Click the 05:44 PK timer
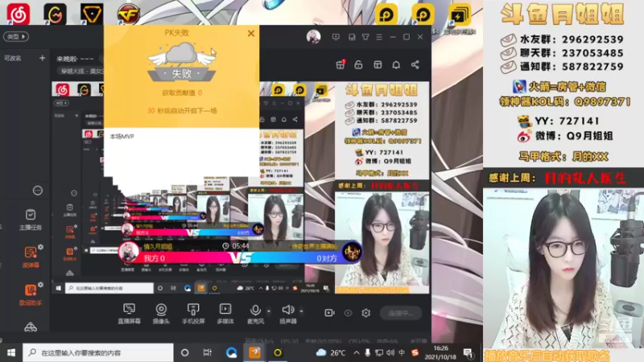This screenshot has width=644, height=362. click(x=236, y=246)
